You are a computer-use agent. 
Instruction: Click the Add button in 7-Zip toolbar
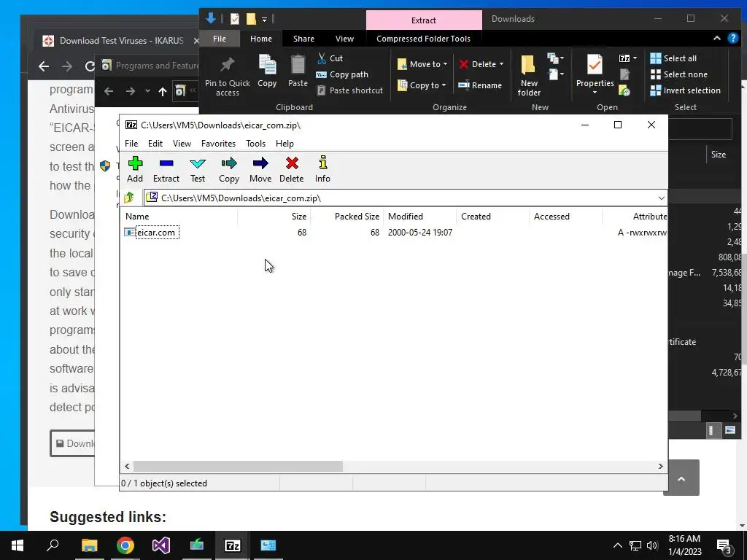135,169
